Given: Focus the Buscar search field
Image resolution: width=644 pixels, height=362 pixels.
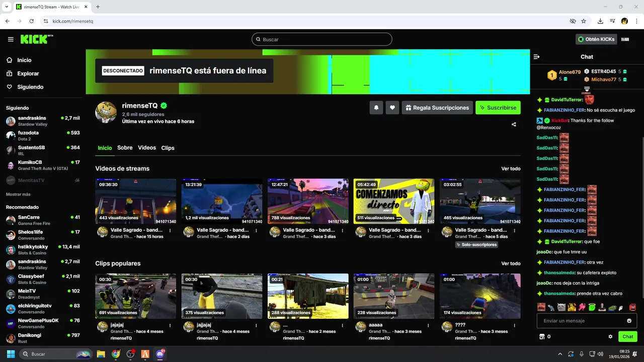Looking at the screenshot, I should click(322, 39).
